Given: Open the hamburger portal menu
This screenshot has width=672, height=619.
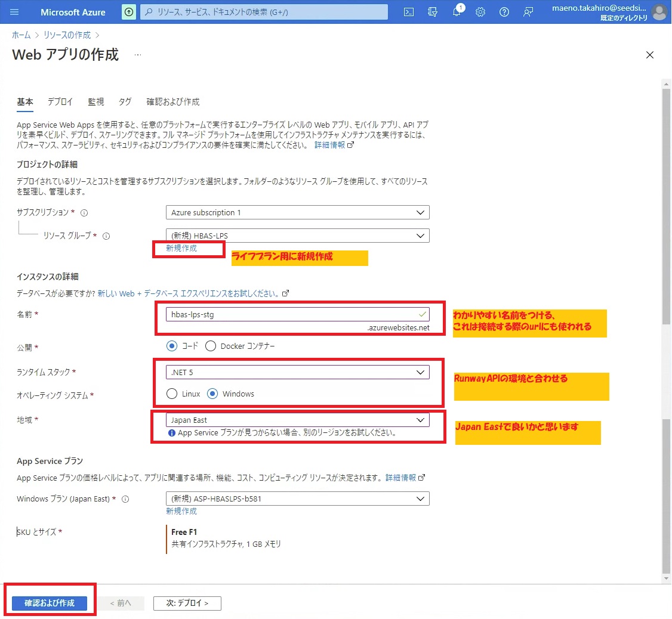Looking at the screenshot, I should tap(15, 12).
